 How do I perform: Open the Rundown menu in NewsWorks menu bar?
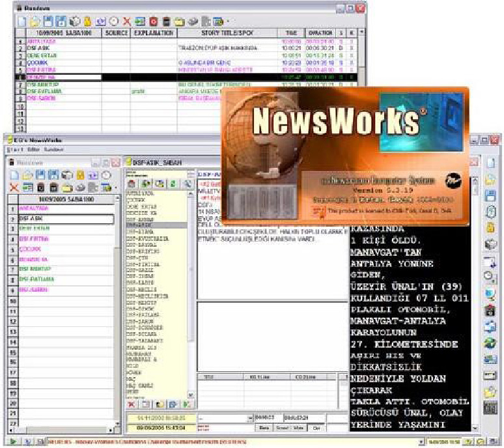click(53, 149)
